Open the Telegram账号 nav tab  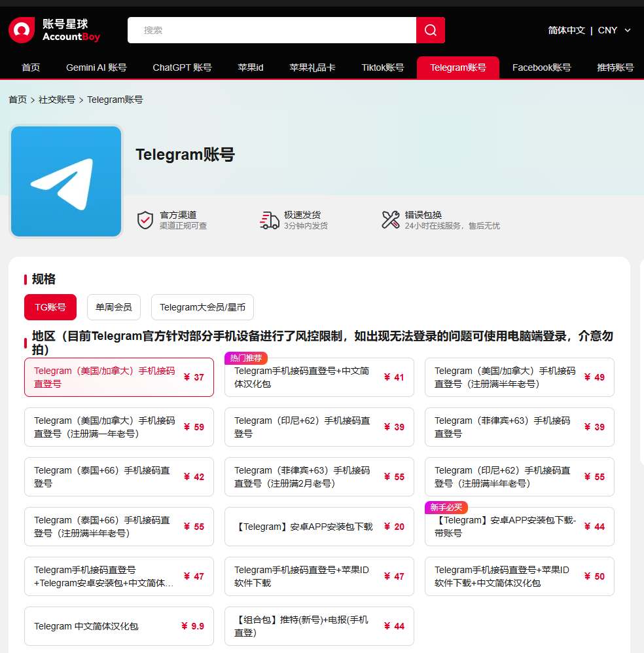tap(458, 67)
